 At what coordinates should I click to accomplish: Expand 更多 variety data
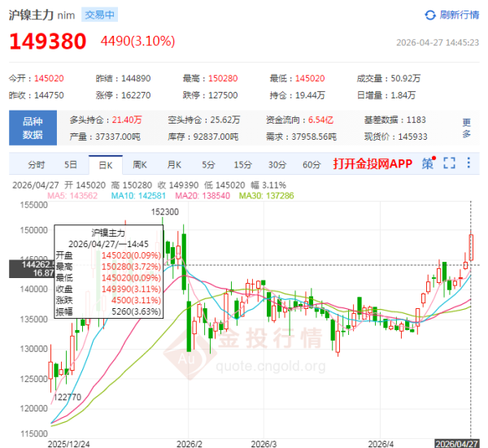[466, 128]
